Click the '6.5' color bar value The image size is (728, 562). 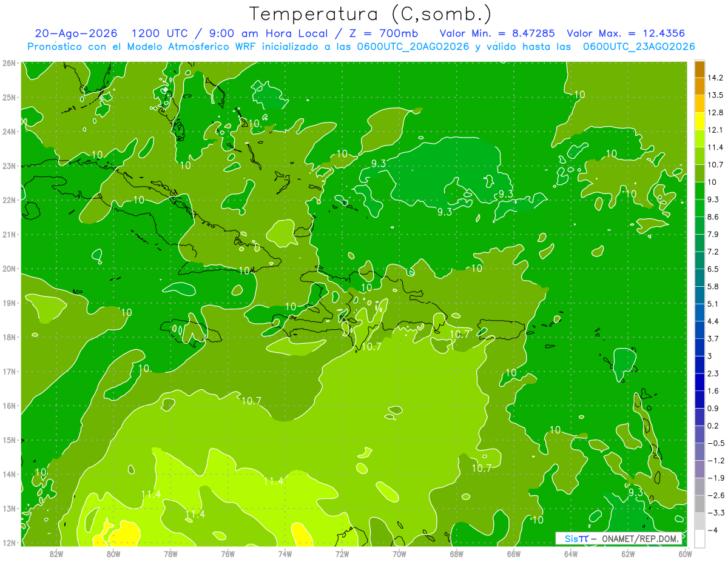point(713,269)
